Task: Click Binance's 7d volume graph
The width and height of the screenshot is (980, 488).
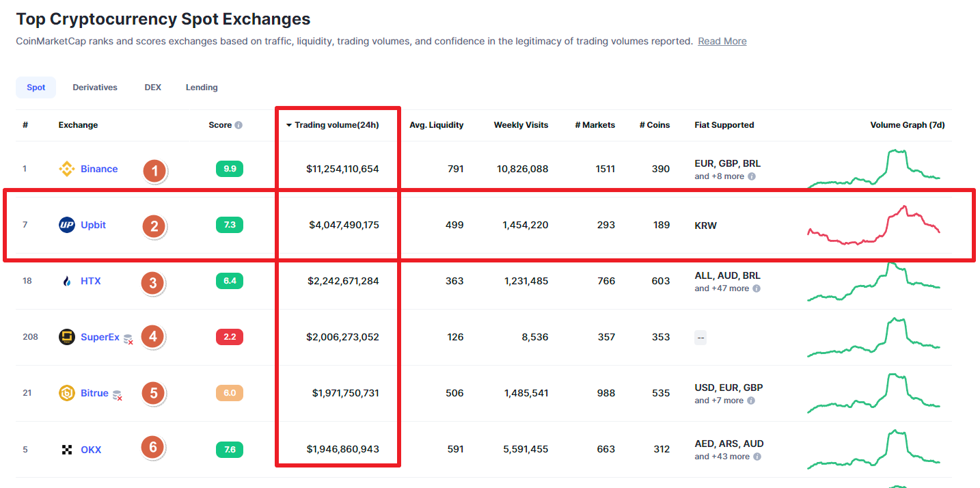Action: [x=874, y=168]
